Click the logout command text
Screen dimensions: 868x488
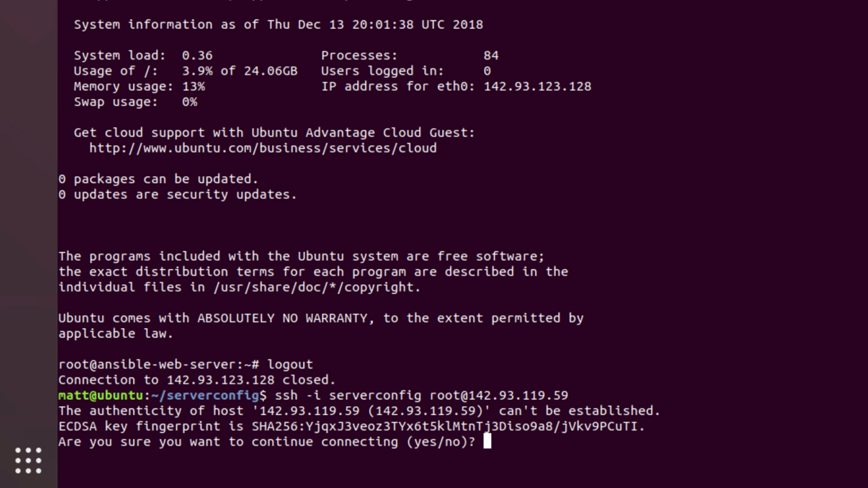point(290,365)
